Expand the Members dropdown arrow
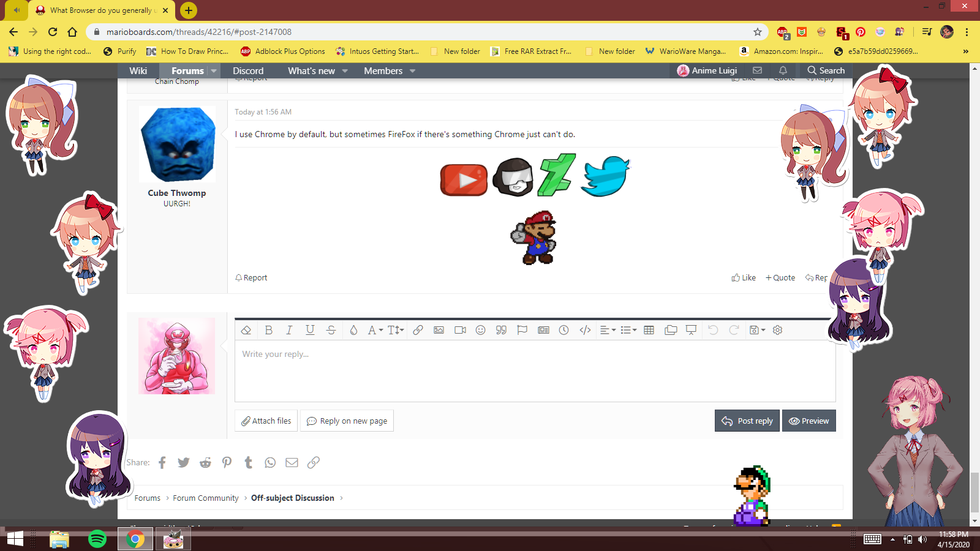Screen dimensions: 980x551 pos(413,71)
